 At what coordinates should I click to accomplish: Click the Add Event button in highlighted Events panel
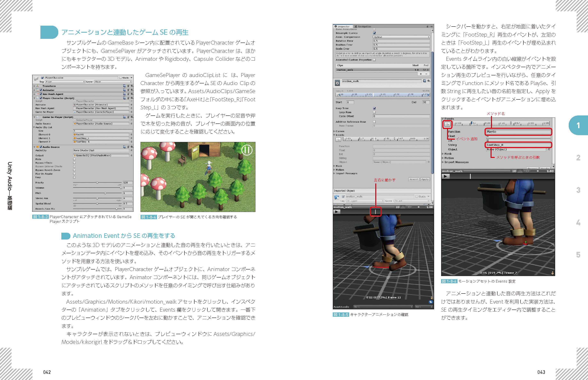point(447,124)
